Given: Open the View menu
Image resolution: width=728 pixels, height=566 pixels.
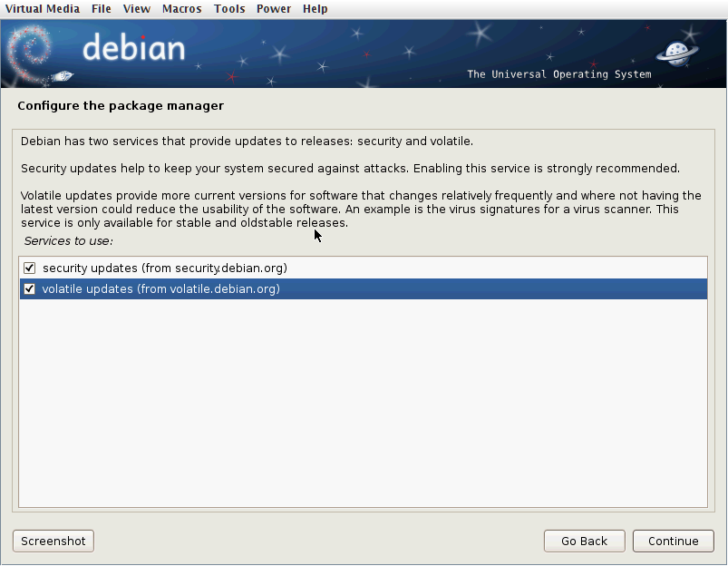Looking at the screenshot, I should pyautogui.click(x=137, y=9).
